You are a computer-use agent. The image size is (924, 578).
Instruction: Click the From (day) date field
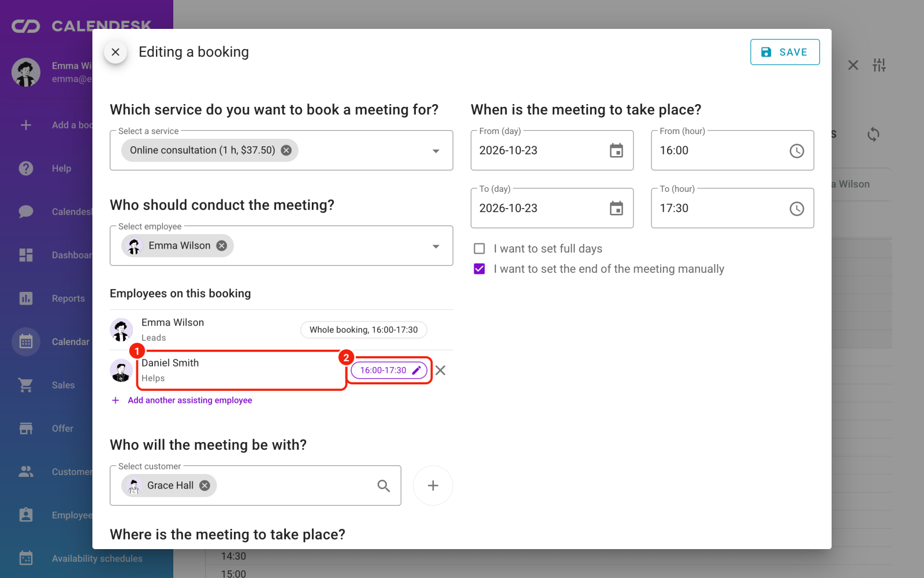click(552, 150)
